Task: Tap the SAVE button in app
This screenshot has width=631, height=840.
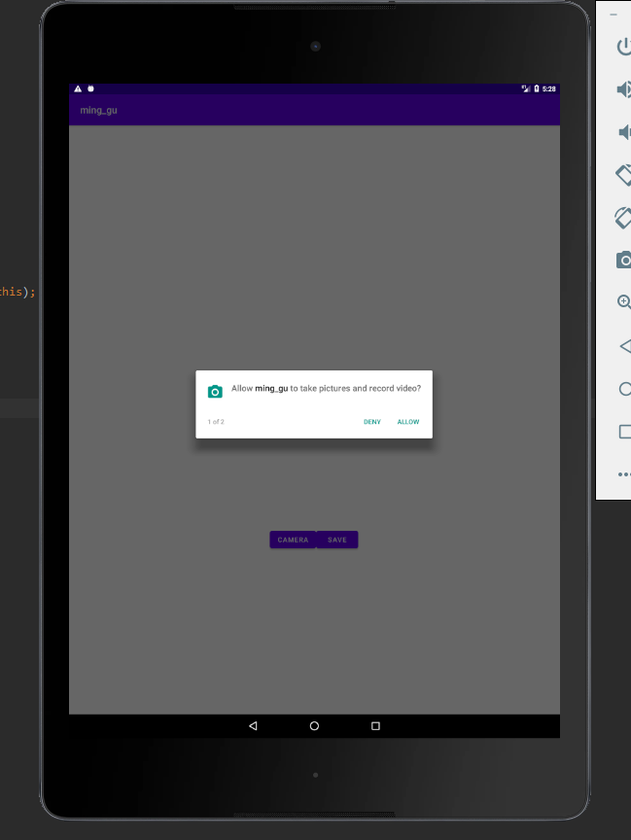Action: tap(337, 540)
